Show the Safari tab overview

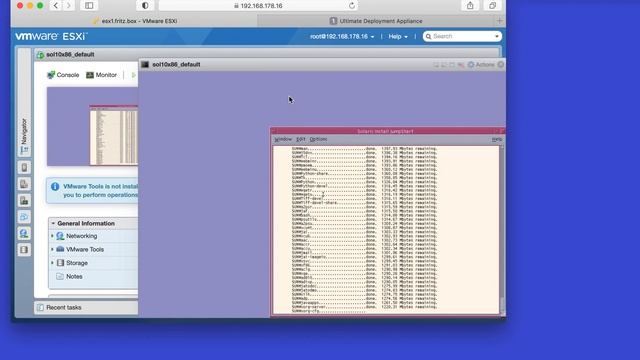[x=493, y=6]
